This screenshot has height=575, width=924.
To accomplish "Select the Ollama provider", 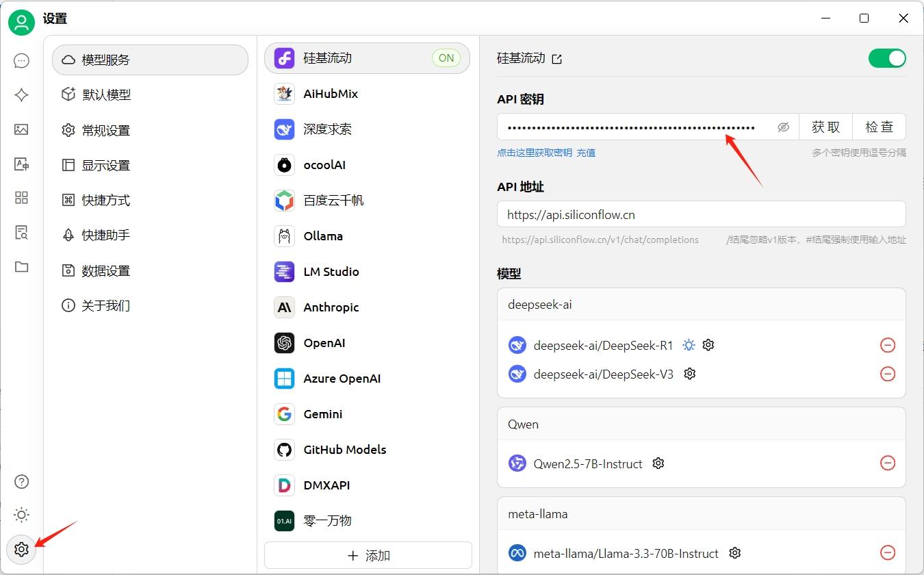I will pos(368,236).
